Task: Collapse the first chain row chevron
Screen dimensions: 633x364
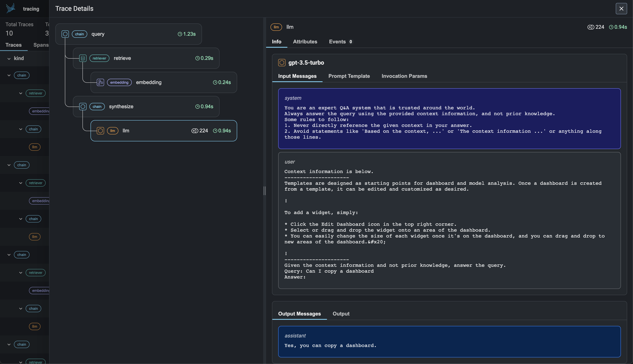Action: pos(9,75)
